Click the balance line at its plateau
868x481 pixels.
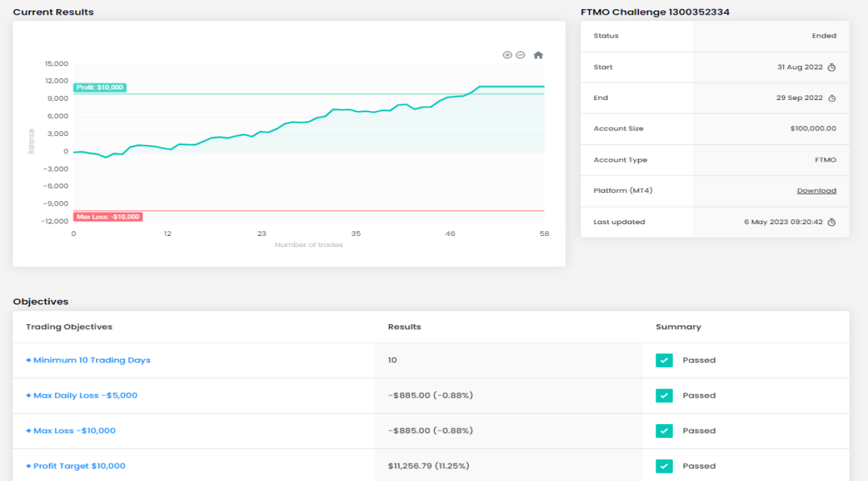(514, 87)
